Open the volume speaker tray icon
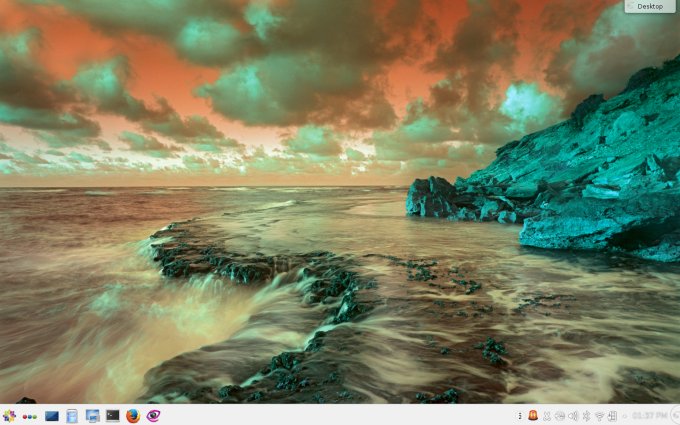Viewport: 680px width, 425px height. coord(573,416)
